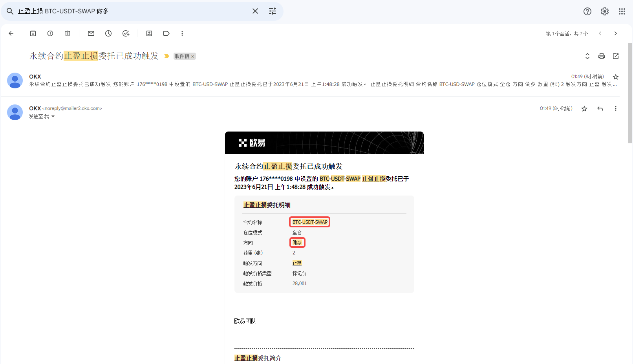Open the Google apps grid
Viewport: 633px width, 364px height.
click(622, 11)
